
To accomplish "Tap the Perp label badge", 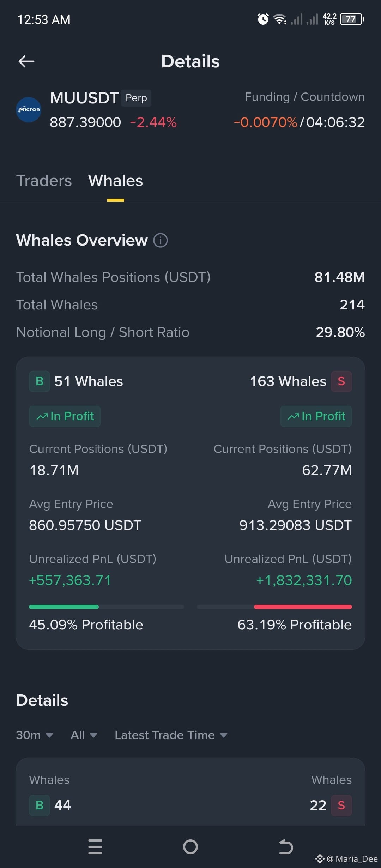I will 136,98.
